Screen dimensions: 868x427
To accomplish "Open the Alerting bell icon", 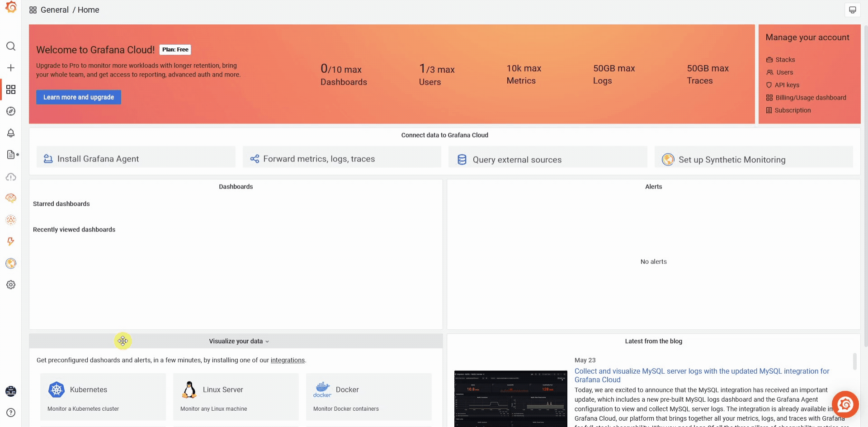I will click(x=11, y=133).
